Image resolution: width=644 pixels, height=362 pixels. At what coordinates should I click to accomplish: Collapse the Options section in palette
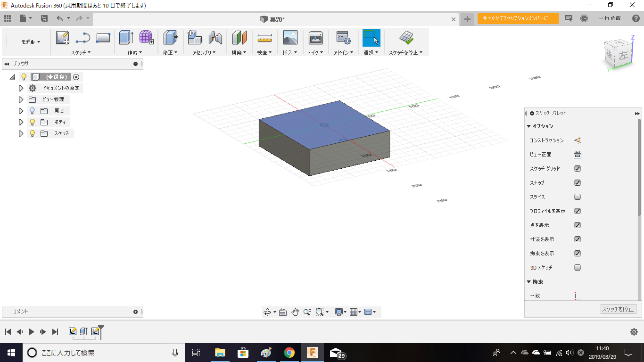[528, 126]
